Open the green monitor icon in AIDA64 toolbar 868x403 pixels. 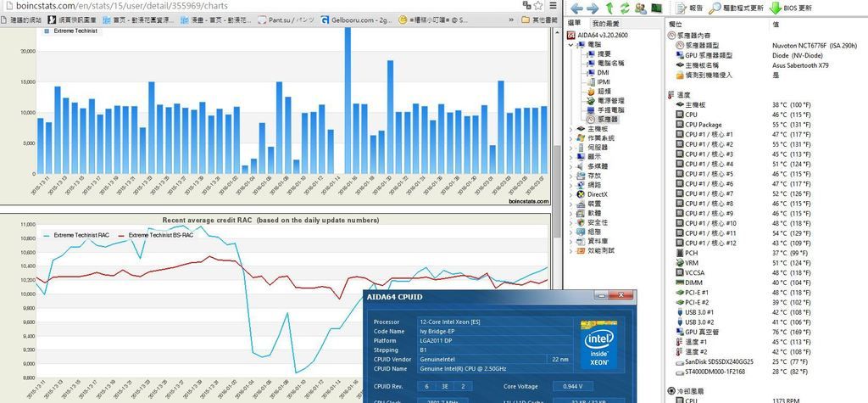click(657, 8)
